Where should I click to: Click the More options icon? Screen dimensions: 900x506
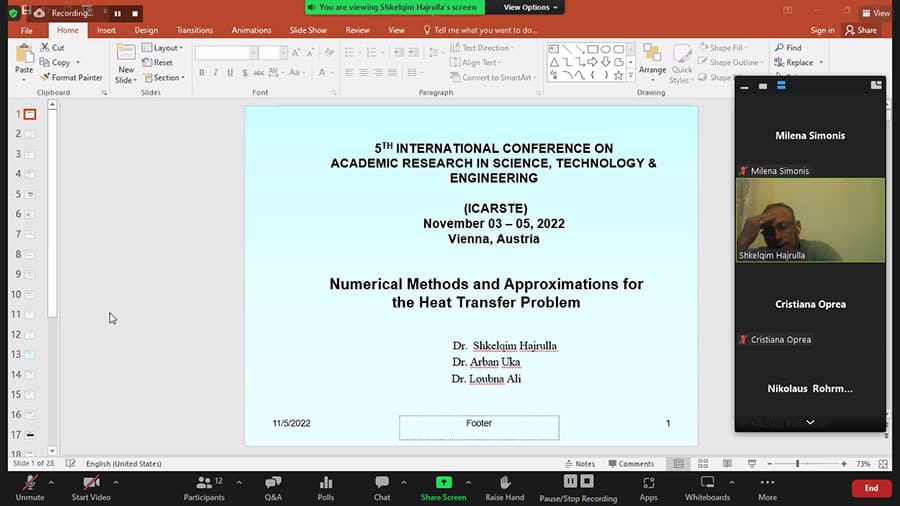coord(767,487)
